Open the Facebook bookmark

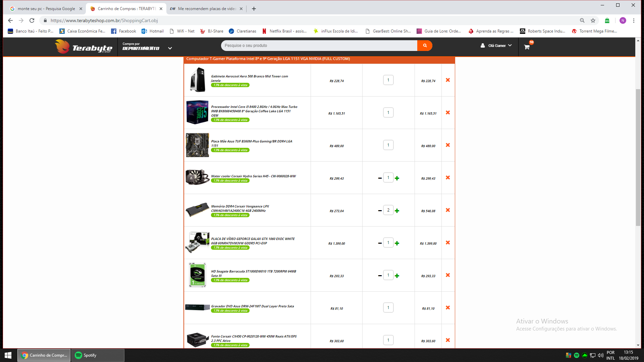click(123, 31)
